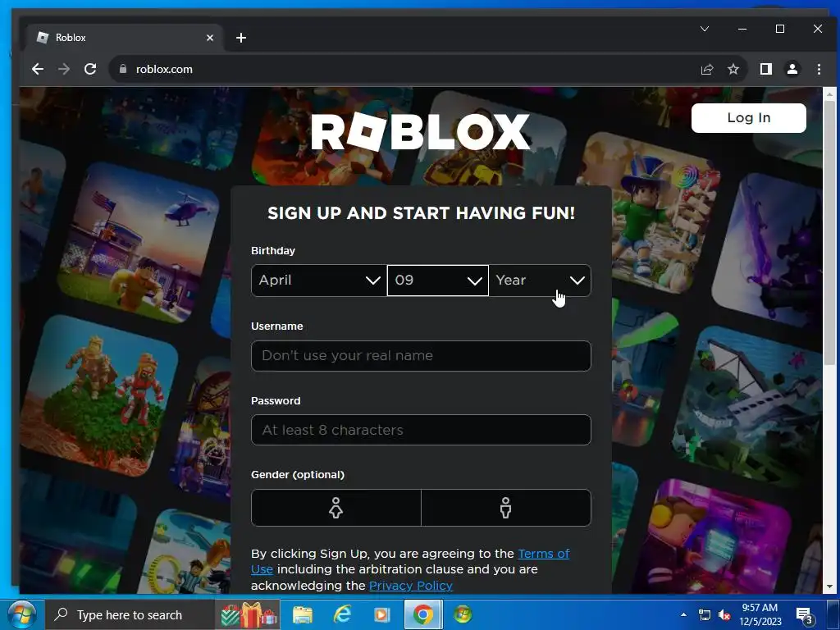This screenshot has height=630, width=840.
Task: Open the notification center icon
Action: (x=806, y=616)
